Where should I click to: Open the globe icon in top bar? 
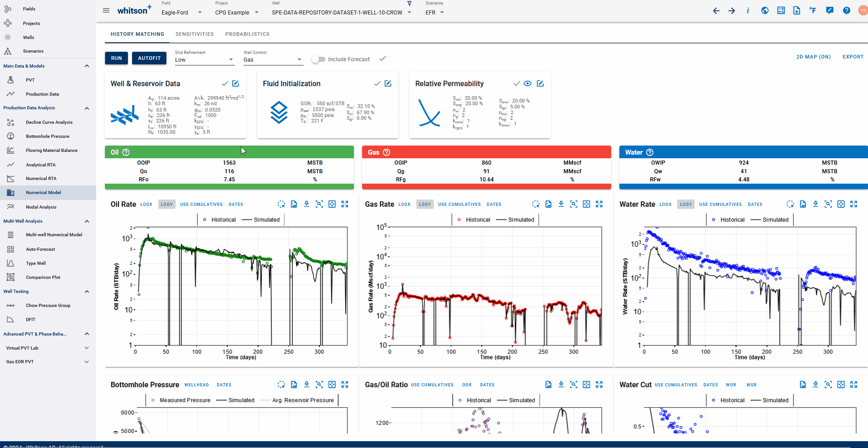point(765,10)
